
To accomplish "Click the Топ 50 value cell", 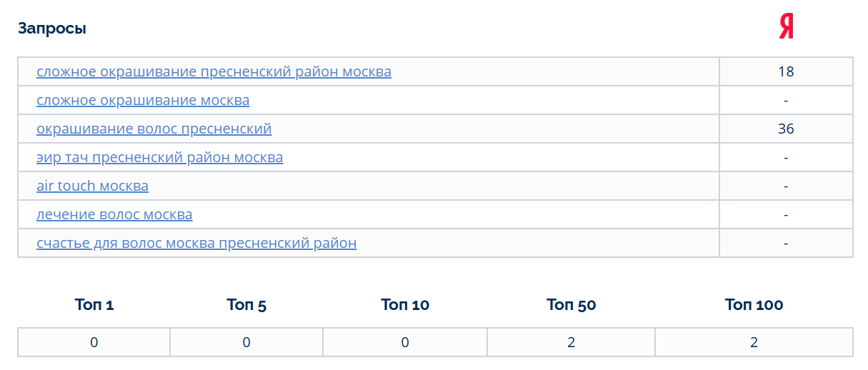I will pos(572,342).
